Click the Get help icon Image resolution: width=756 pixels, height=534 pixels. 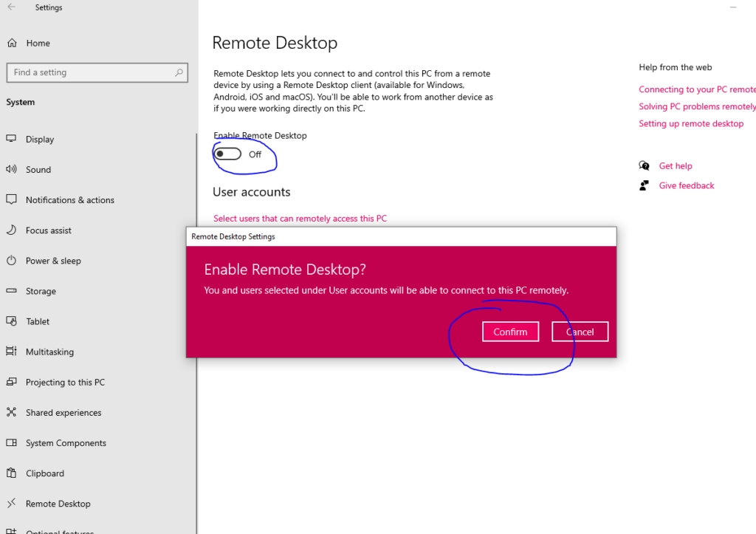644,165
